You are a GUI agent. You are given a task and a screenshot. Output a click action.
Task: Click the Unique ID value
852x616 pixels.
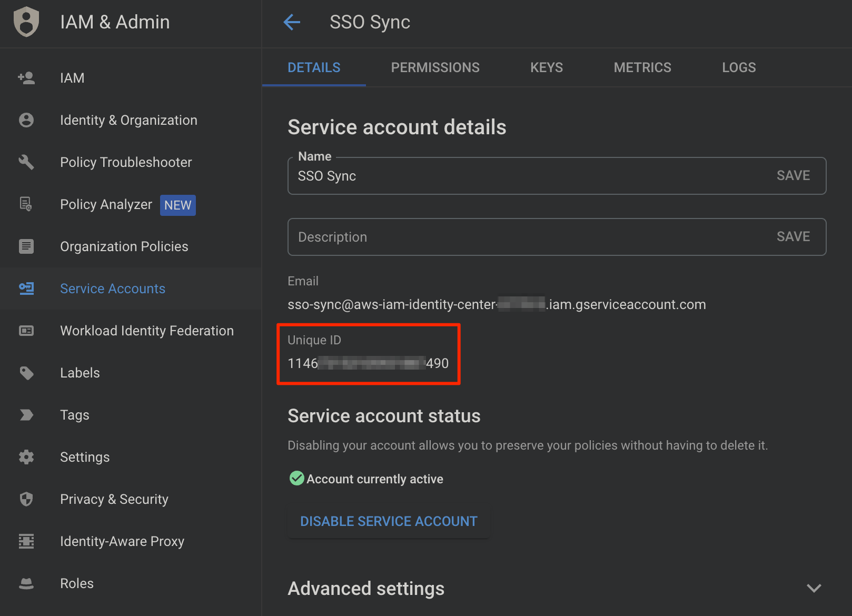(x=368, y=363)
